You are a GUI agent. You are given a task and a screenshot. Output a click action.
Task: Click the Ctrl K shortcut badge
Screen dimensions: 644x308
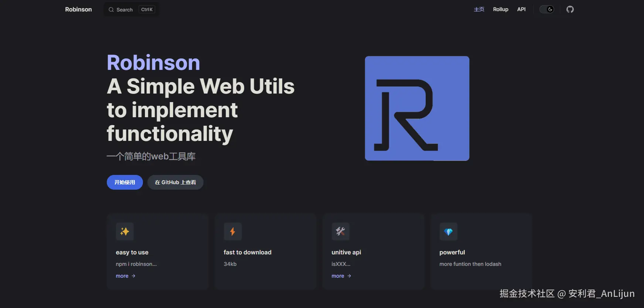[147, 10]
